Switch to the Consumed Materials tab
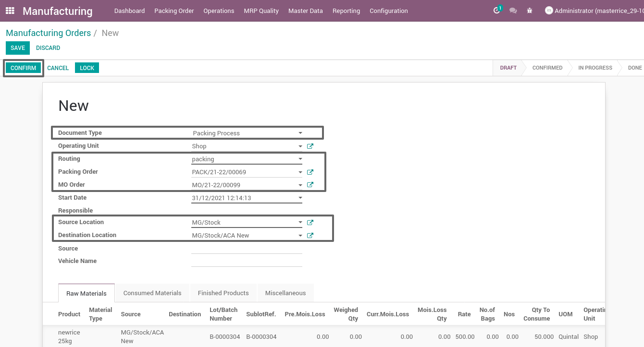Image resolution: width=644 pixels, height=347 pixels. tap(152, 293)
